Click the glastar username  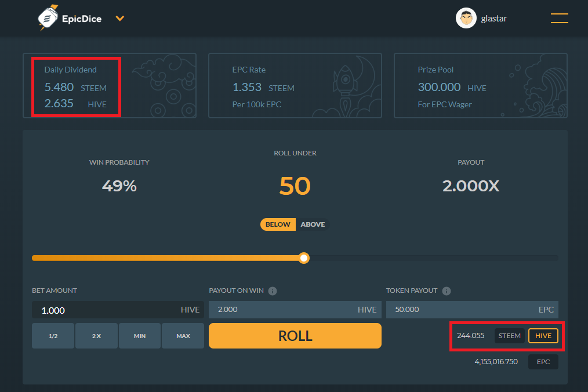494,19
